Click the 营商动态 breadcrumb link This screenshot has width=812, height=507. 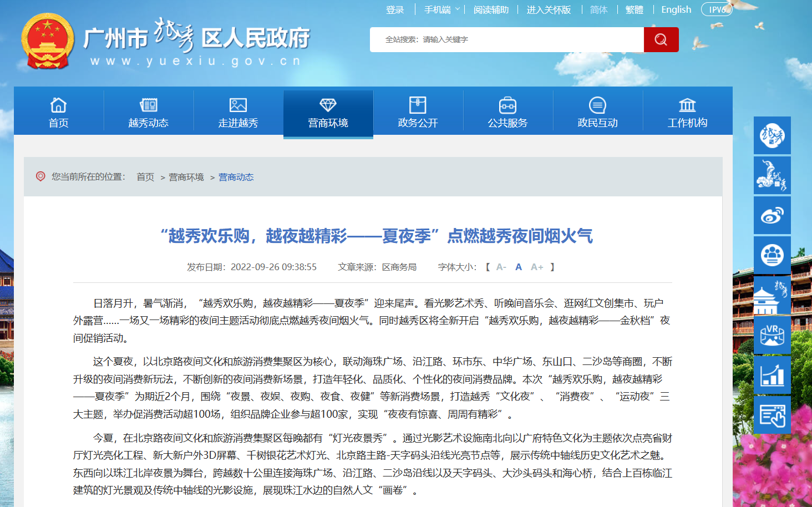236,177
